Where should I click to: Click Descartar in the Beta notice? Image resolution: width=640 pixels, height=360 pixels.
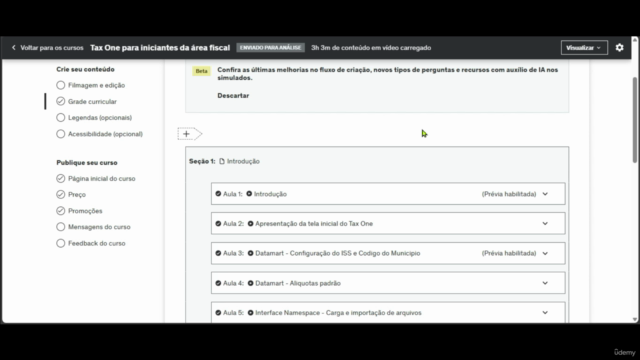click(x=233, y=96)
